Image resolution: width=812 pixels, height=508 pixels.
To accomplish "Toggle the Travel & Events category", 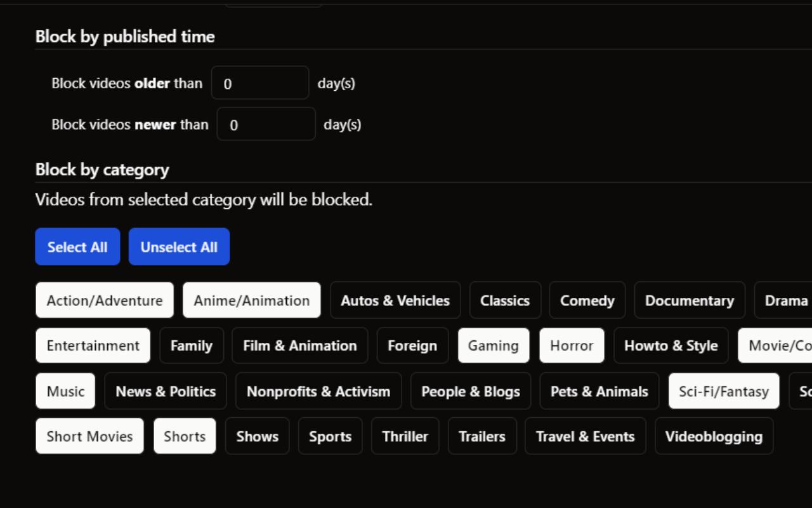I will 585,436.
